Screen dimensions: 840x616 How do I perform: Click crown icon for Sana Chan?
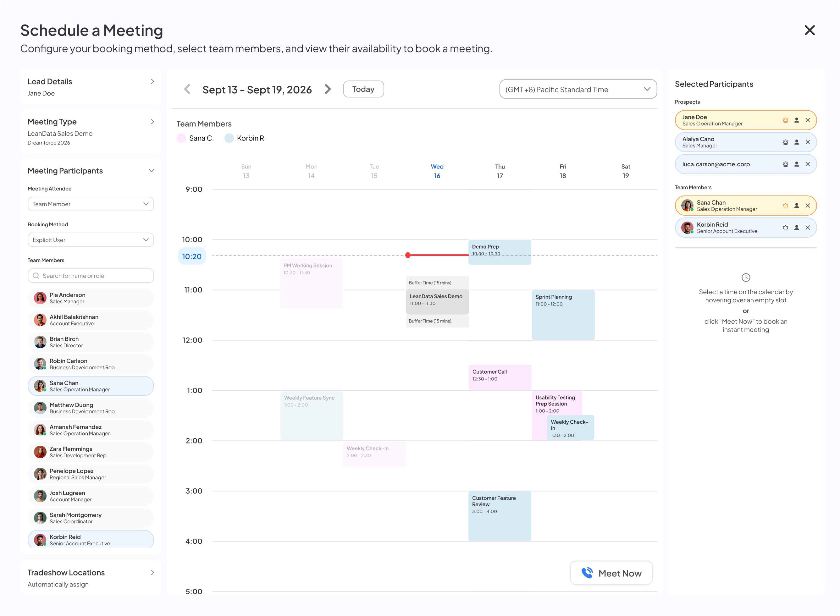click(x=785, y=206)
